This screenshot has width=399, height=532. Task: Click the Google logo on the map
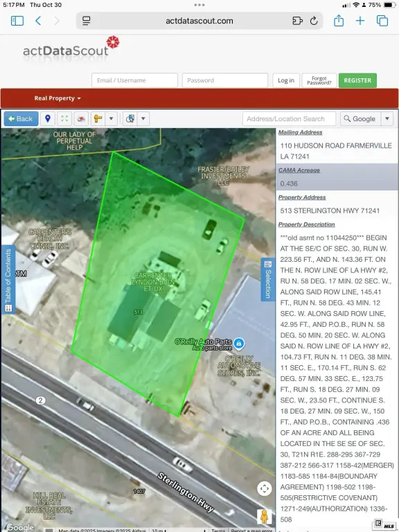click(x=20, y=527)
